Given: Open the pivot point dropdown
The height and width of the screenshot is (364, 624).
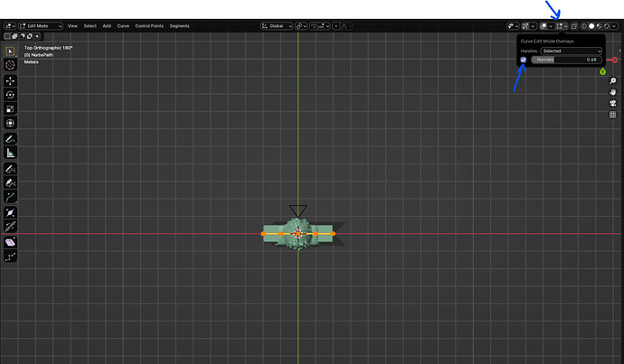Looking at the screenshot, I should click(x=302, y=26).
